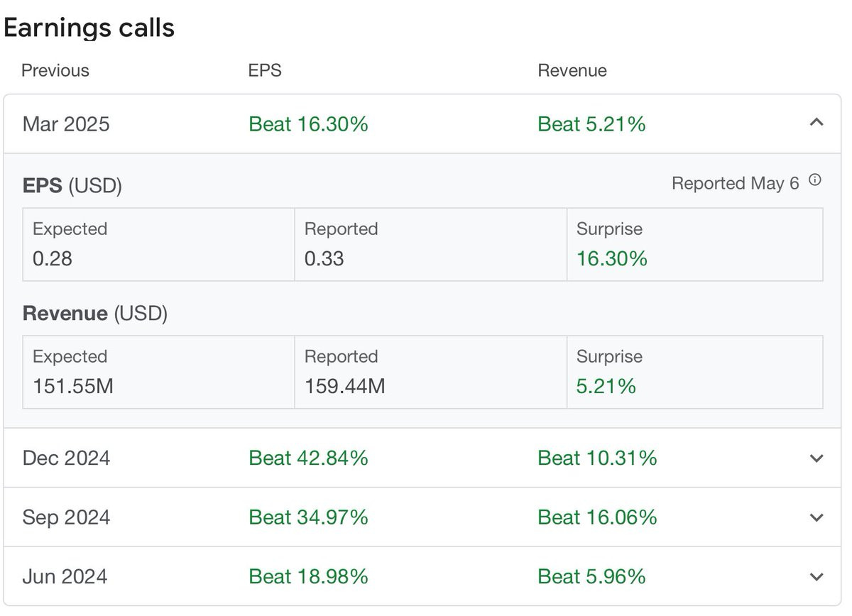Click the Earnings calls heading
Viewport: 852px width, 616px height.
pyautogui.click(x=89, y=28)
